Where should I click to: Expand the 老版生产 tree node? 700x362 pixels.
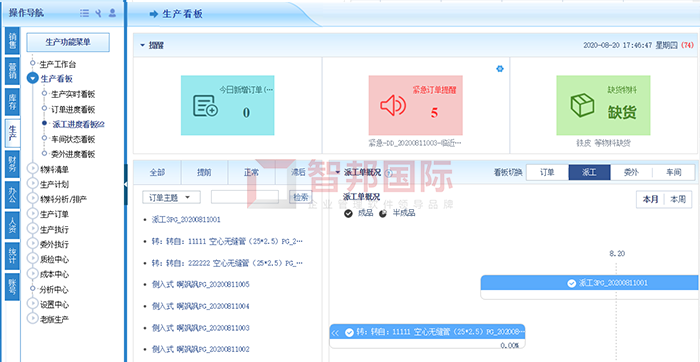pos(32,319)
